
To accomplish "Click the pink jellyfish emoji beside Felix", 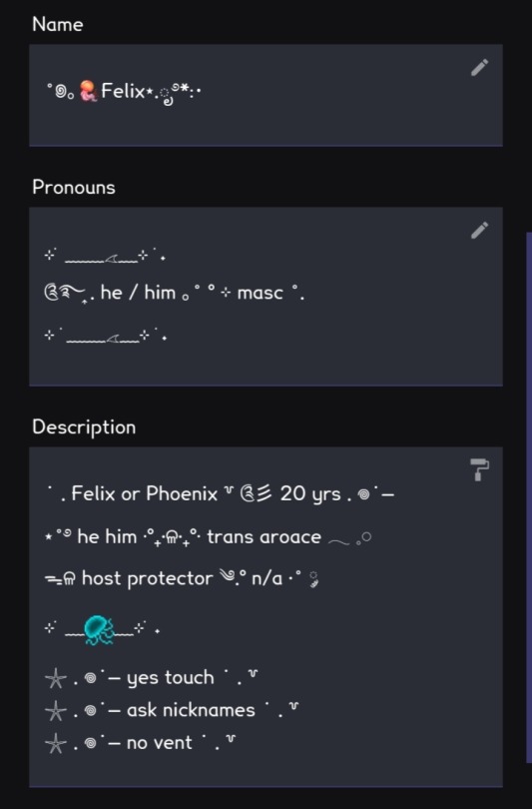I will [88, 91].
